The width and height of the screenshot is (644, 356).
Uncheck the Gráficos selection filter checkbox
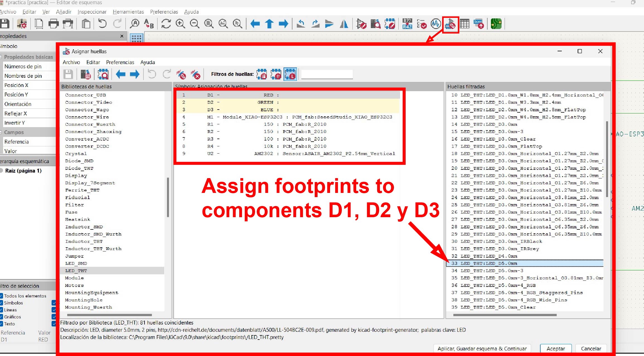[1, 317]
